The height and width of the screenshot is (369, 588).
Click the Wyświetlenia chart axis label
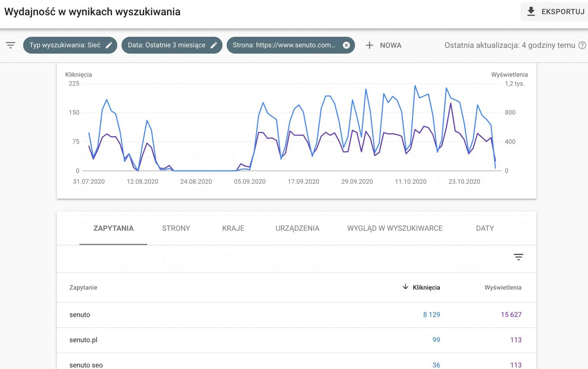point(509,75)
